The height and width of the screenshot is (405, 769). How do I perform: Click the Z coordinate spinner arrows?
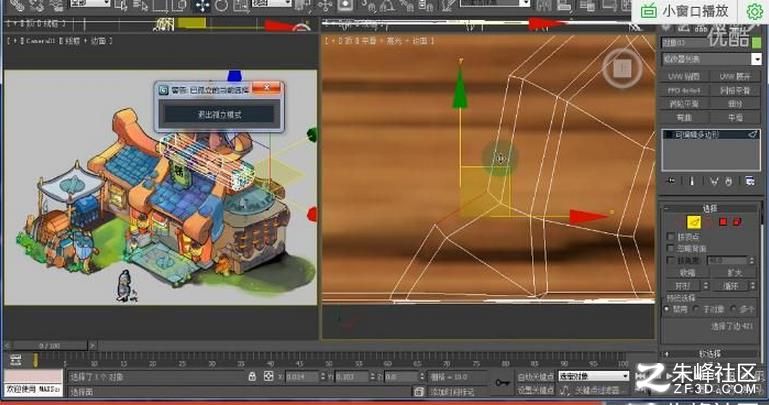click(422, 377)
